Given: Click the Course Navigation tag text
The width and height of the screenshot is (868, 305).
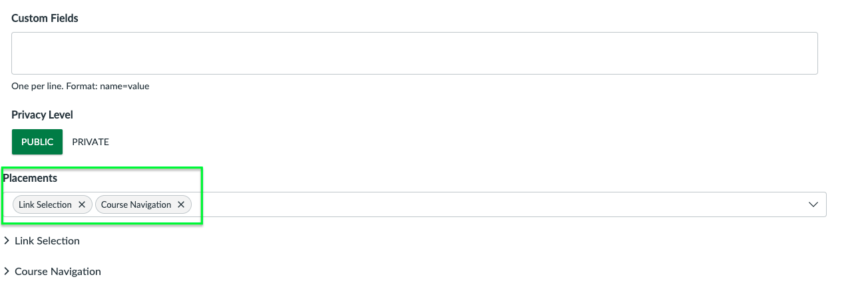Looking at the screenshot, I should point(136,204).
